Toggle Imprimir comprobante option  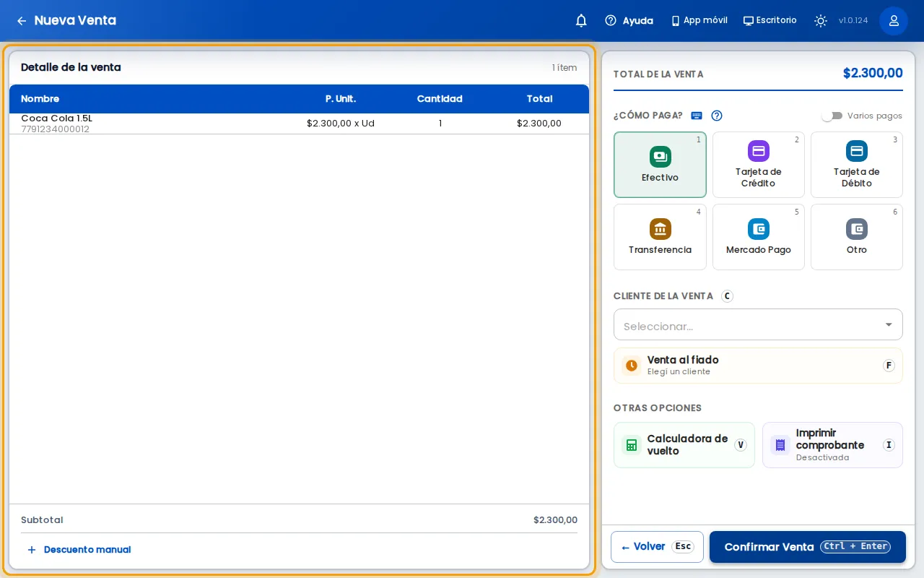[x=832, y=445]
